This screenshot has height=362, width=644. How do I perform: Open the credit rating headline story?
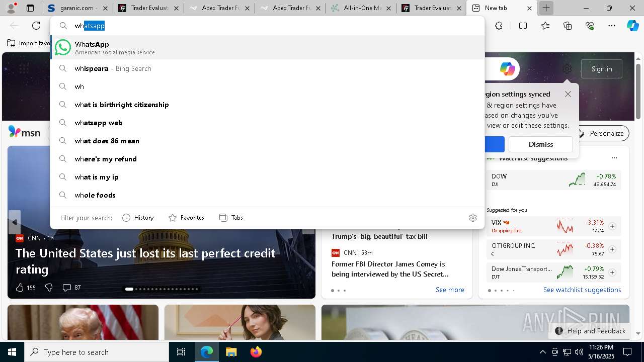[x=145, y=261]
